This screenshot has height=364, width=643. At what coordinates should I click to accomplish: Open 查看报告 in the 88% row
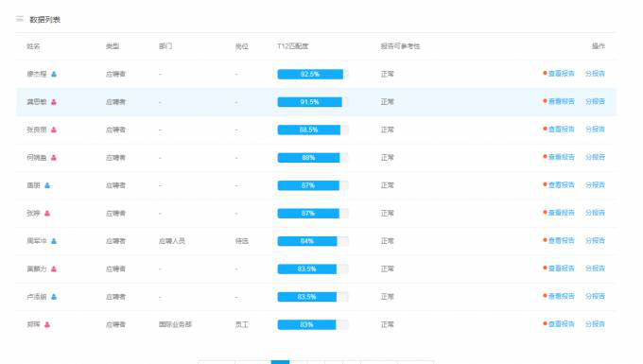[561, 157]
